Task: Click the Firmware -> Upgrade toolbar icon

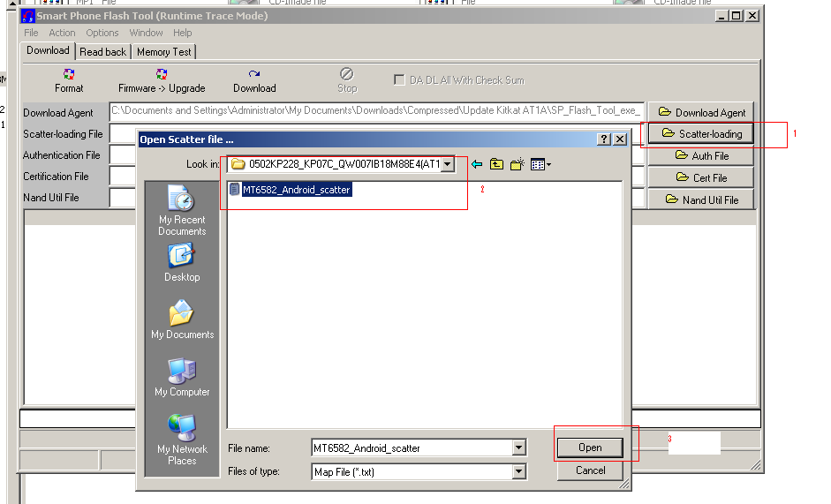Action: tap(162, 80)
